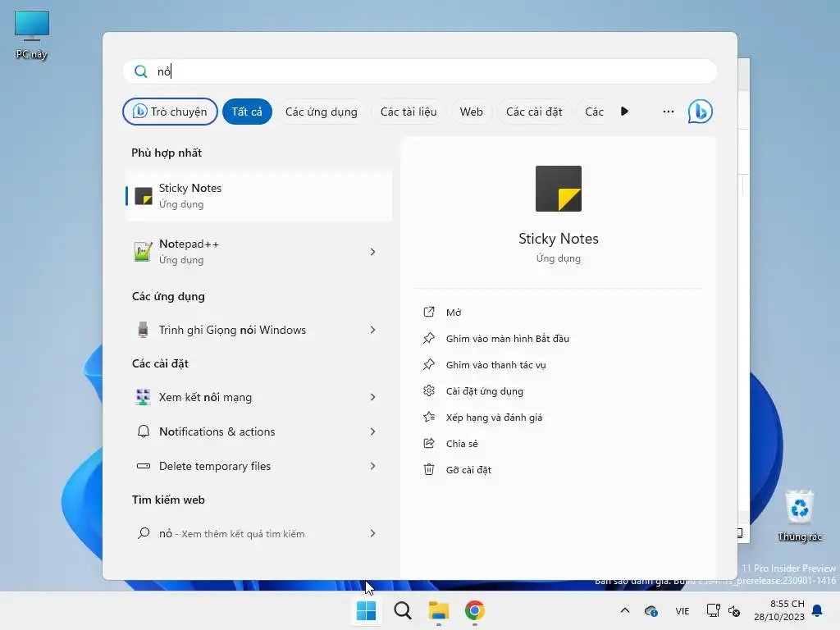Screen dimensions: 840x630
Task: Click the Delete temporary files storage icon
Action: click(143, 466)
